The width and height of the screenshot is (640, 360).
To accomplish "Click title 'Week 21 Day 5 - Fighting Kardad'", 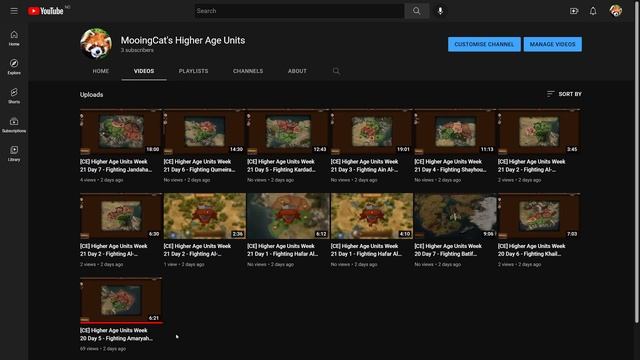I will click(x=282, y=166).
